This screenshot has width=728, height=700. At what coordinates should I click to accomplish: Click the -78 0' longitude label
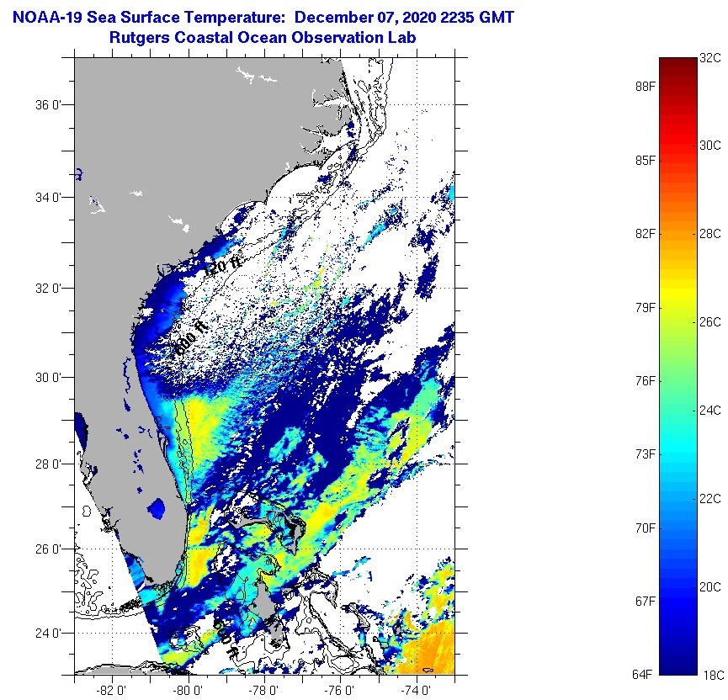pos(263,691)
